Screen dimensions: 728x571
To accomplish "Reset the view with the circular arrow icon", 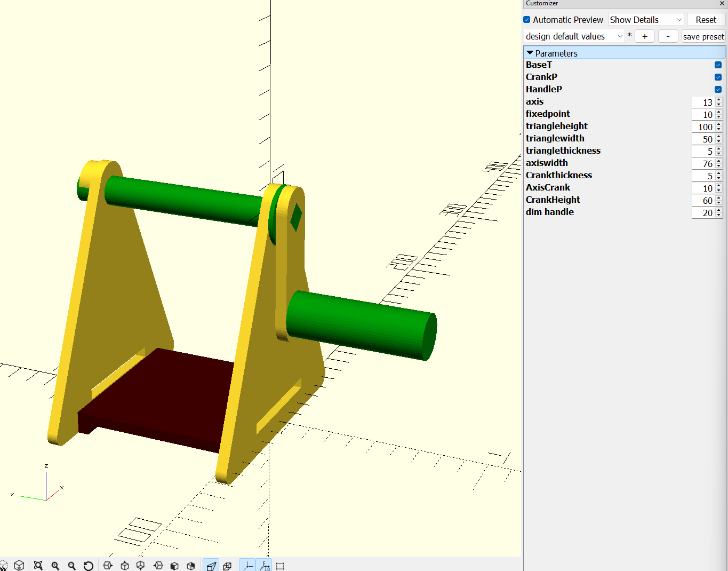I will pyautogui.click(x=89, y=566).
